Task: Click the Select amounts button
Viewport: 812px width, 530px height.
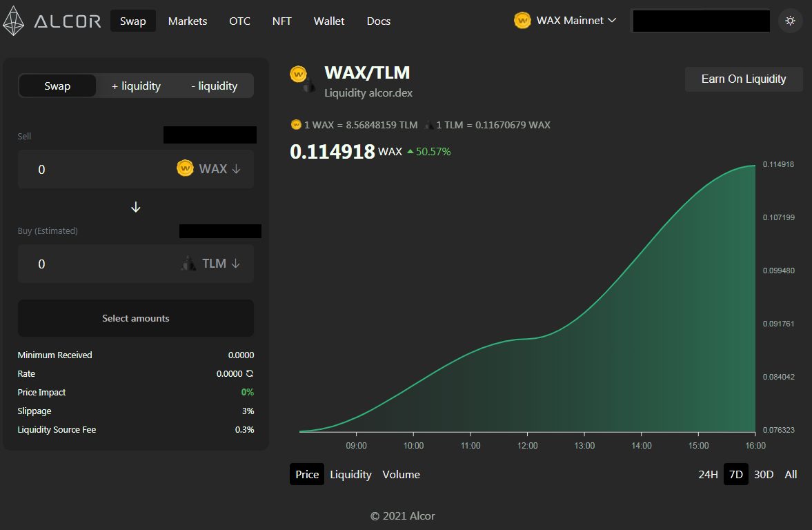Action: [x=136, y=318]
